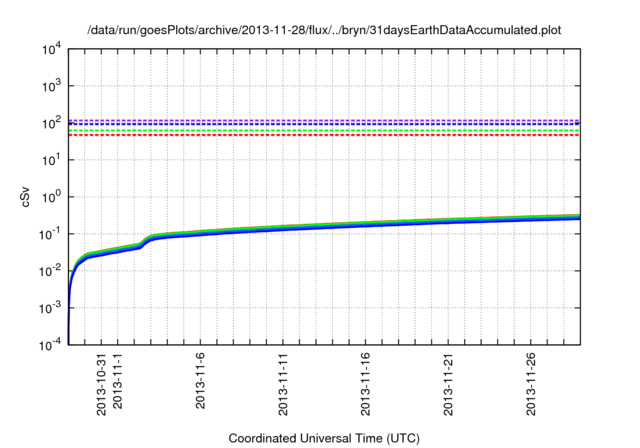Click the 10^2 y-axis tick label
This screenshot has width=640, height=448.
(x=52, y=124)
